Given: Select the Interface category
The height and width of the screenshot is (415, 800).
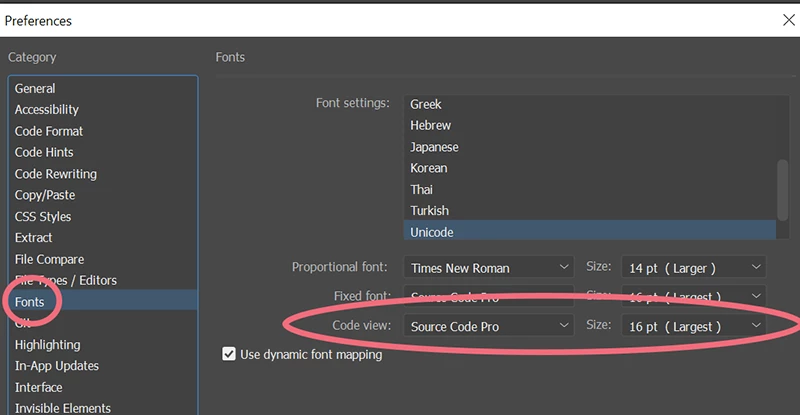Looking at the screenshot, I should coord(38,387).
